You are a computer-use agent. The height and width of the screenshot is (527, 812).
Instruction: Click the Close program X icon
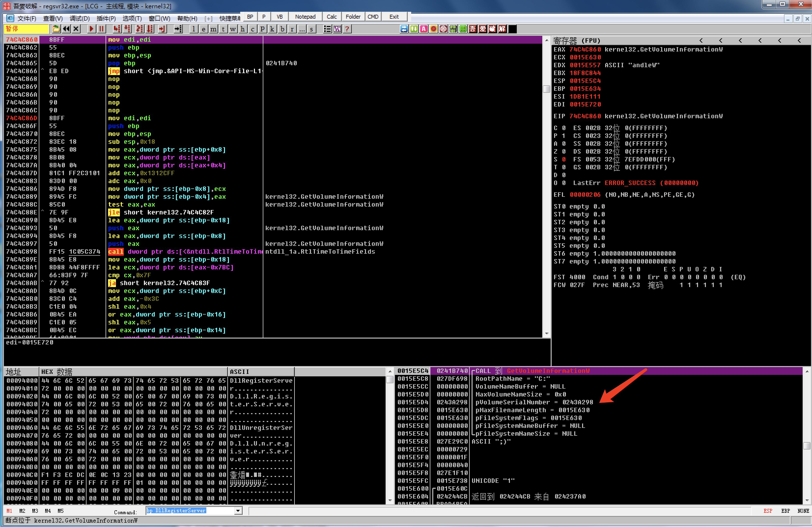click(x=76, y=29)
